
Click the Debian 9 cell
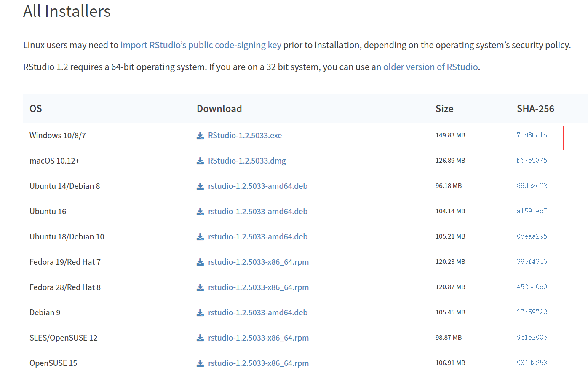pos(45,313)
